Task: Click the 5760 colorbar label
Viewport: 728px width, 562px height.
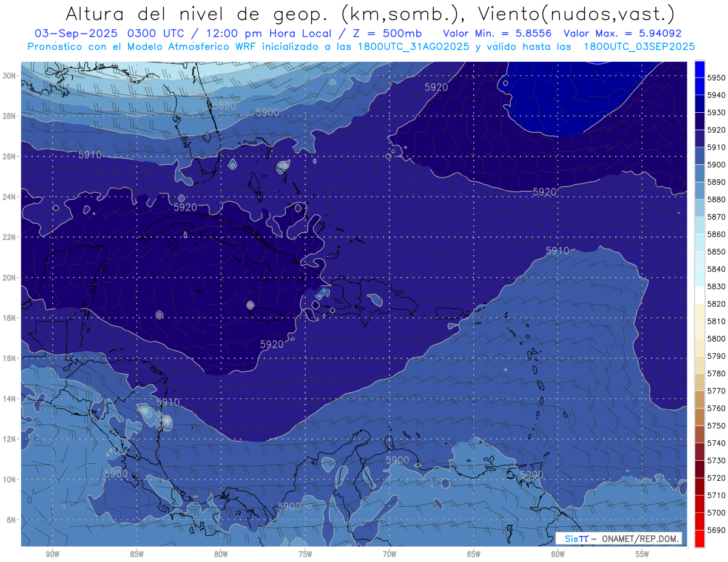Action: (716, 408)
